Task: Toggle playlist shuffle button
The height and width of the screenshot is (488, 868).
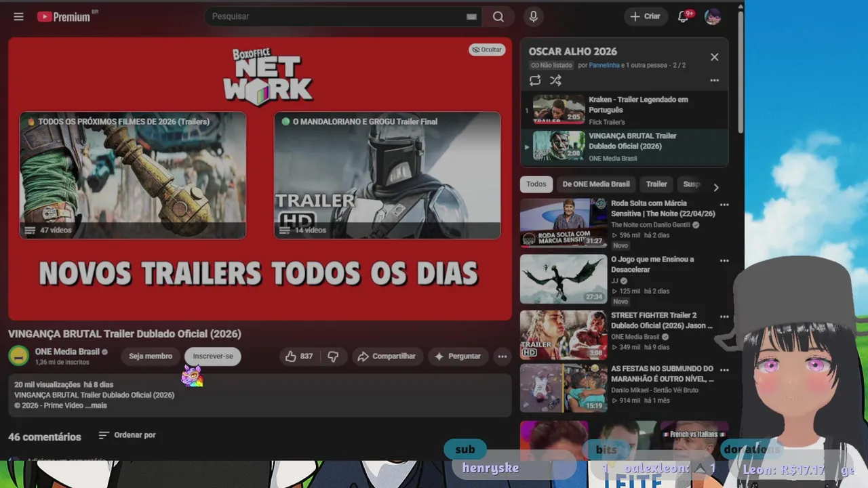Action: click(x=555, y=81)
